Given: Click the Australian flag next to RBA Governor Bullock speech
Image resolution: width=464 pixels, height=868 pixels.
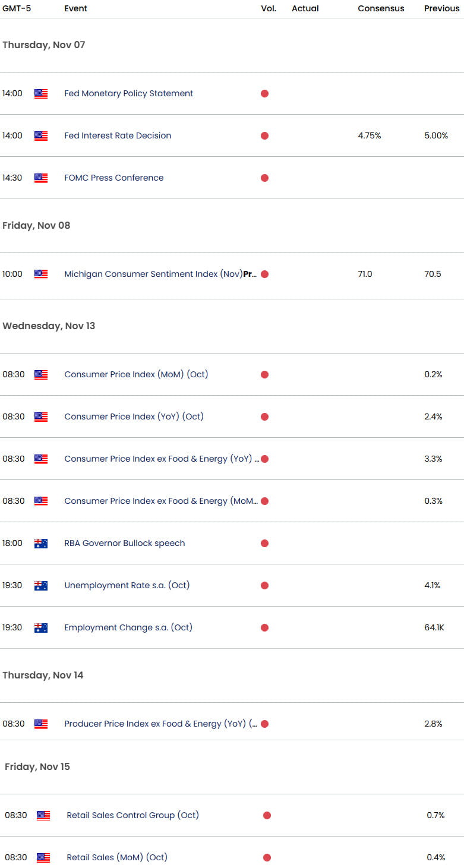Looking at the screenshot, I should tap(40, 543).
